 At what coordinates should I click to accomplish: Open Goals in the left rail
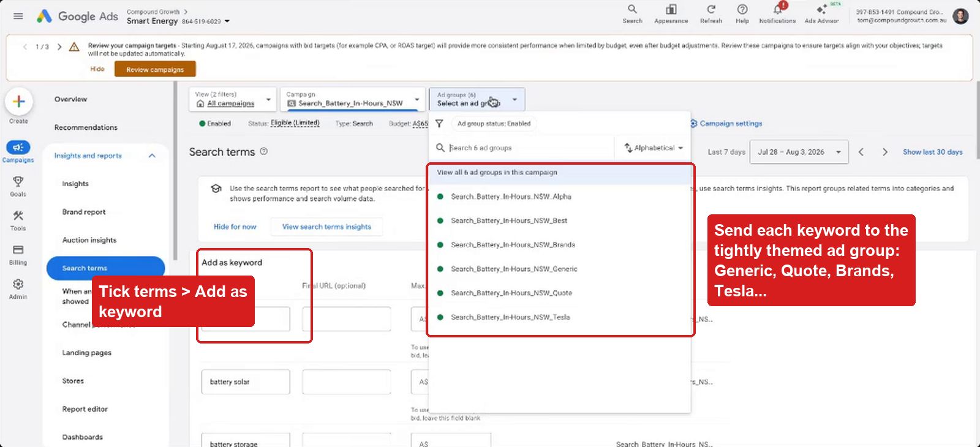click(18, 186)
